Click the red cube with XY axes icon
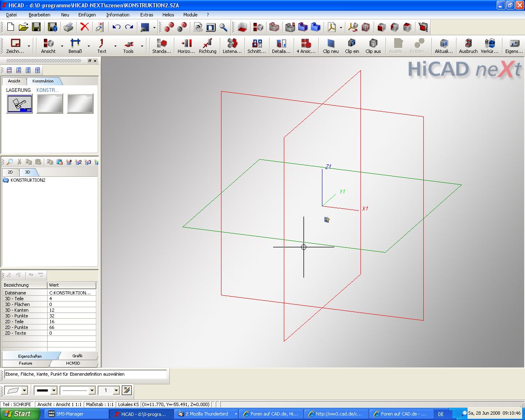This screenshot has height=420, width=525. click(x=423, y=27)
